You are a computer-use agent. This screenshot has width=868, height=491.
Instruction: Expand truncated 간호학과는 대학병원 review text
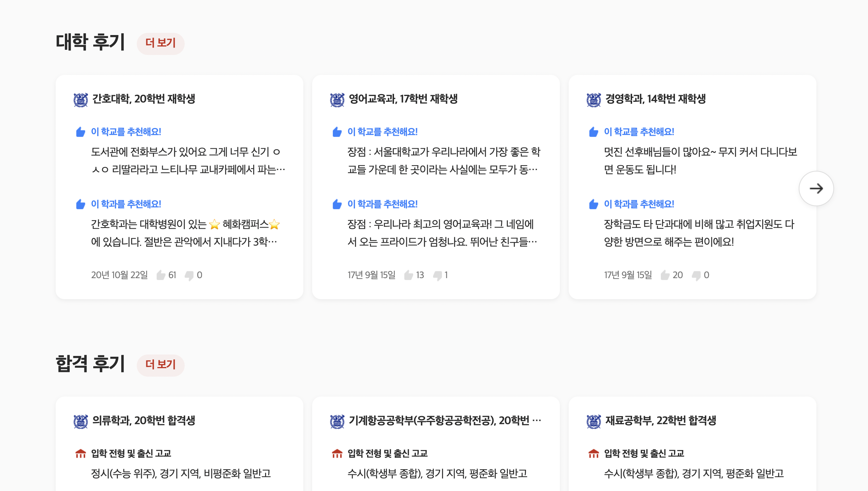pos(185,233)
